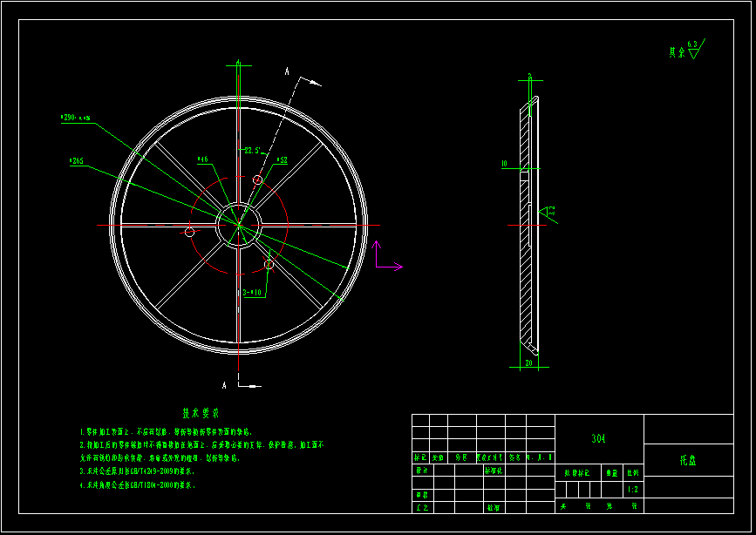The image size is (756, 535).
Task: Click the 重量 weight header cell
Action: (x=612, y=473)
